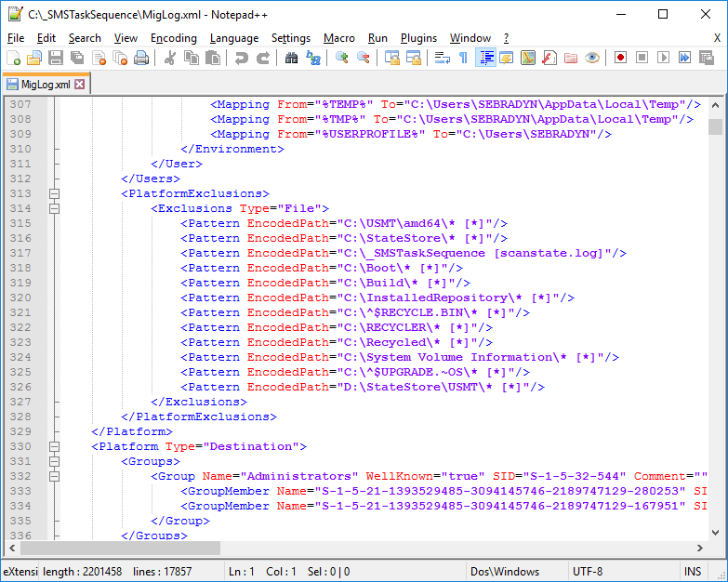Toggle the Show Indent Guide button
The image size is (728, 582).
tap(485, 58)
